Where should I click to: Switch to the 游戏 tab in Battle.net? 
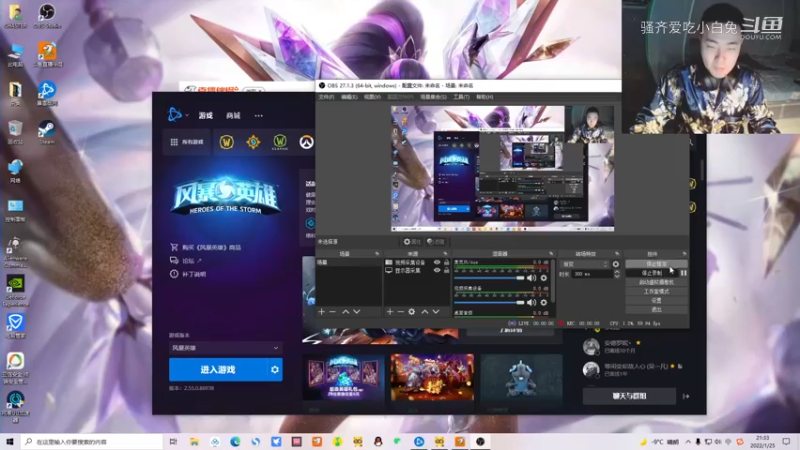point(206,115)
